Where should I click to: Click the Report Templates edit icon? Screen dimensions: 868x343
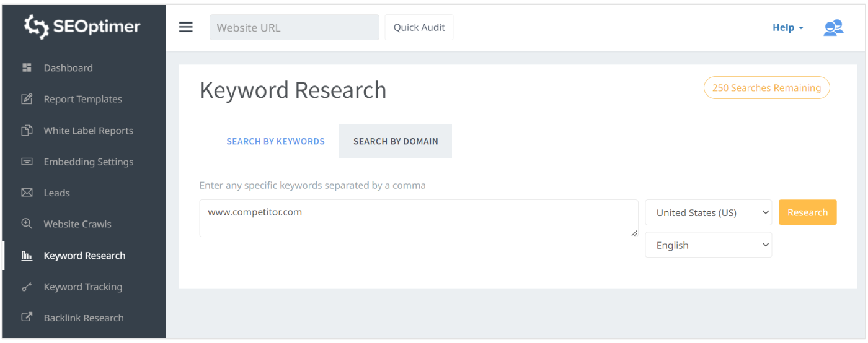click(27, 99)
